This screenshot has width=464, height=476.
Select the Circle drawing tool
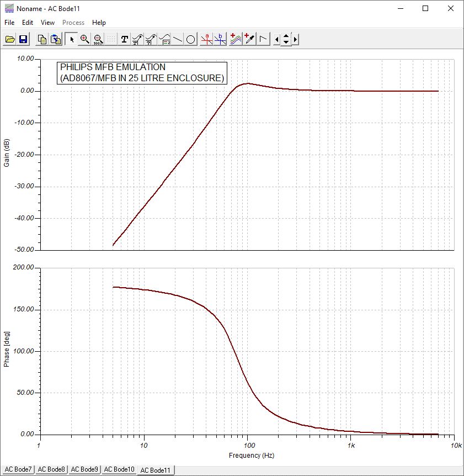pyautogui.click(x=190, y=39)
